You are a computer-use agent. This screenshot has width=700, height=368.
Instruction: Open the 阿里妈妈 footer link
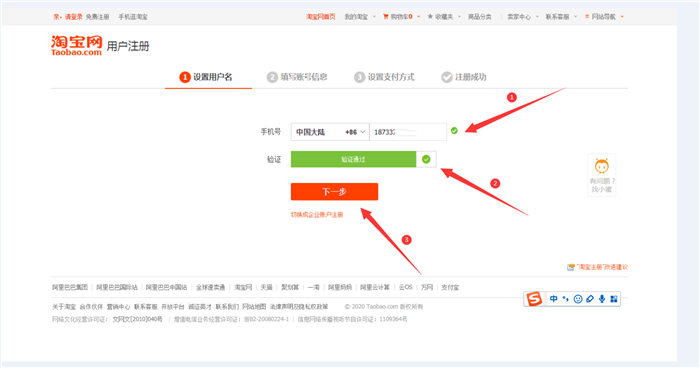pos(340,287)
